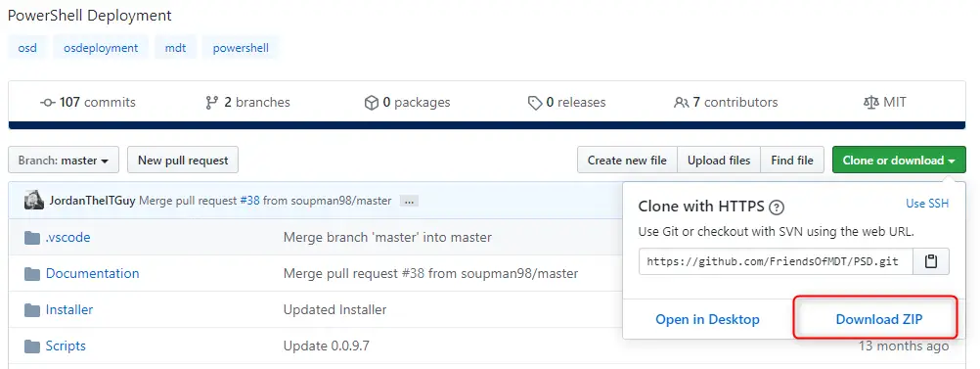Click the commits clock icon
980x369 pixels.
tap(48, 103)
